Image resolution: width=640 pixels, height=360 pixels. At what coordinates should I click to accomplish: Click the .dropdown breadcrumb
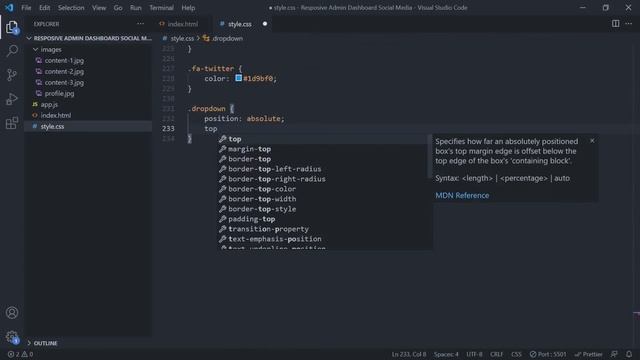(x=227, y=38)
